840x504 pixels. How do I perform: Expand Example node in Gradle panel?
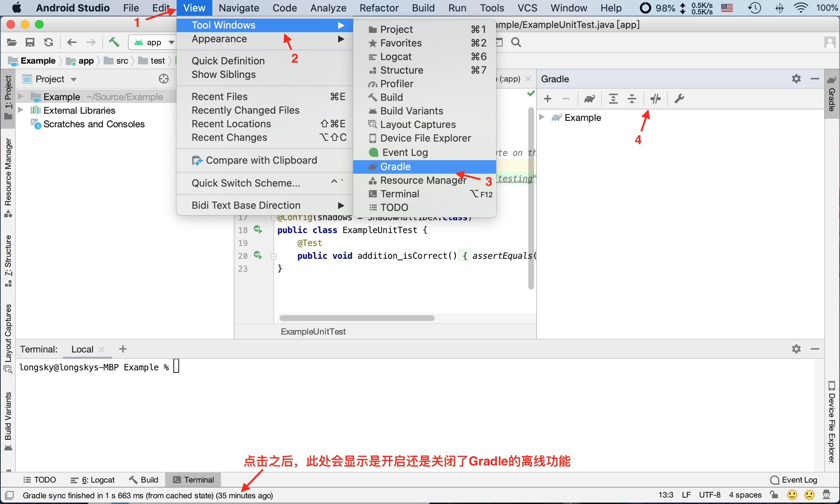(x=542, y=117)
